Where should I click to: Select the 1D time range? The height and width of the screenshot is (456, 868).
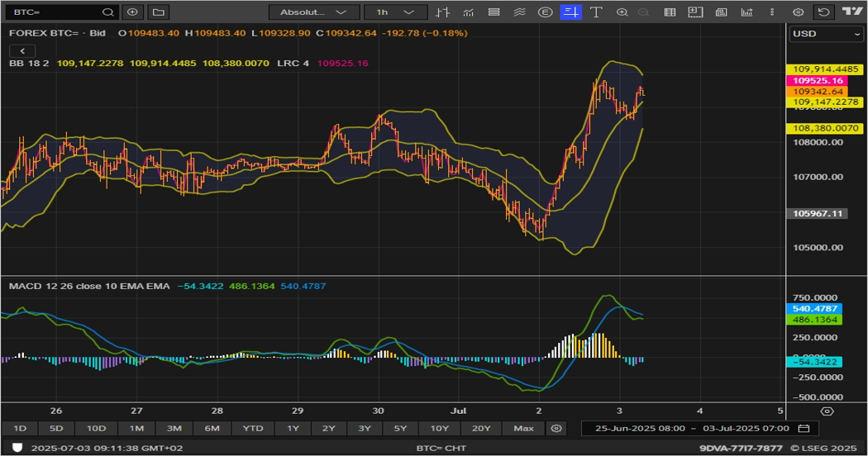click(20, 429)
